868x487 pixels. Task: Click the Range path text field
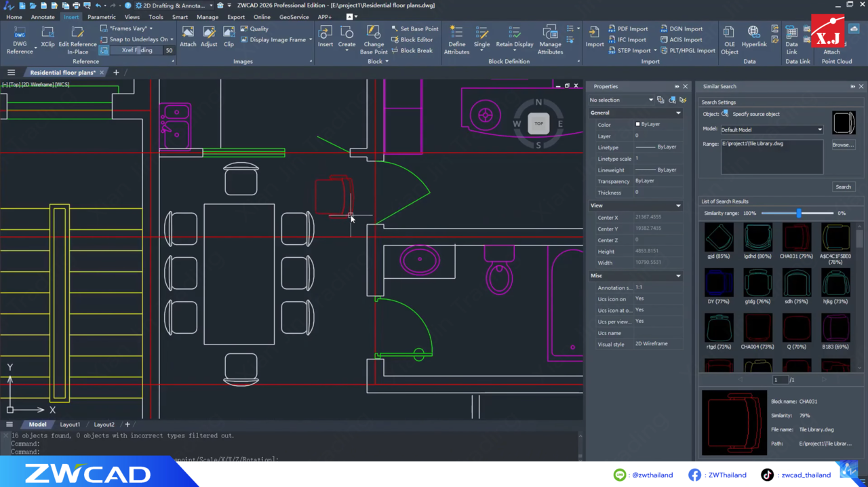772,157
